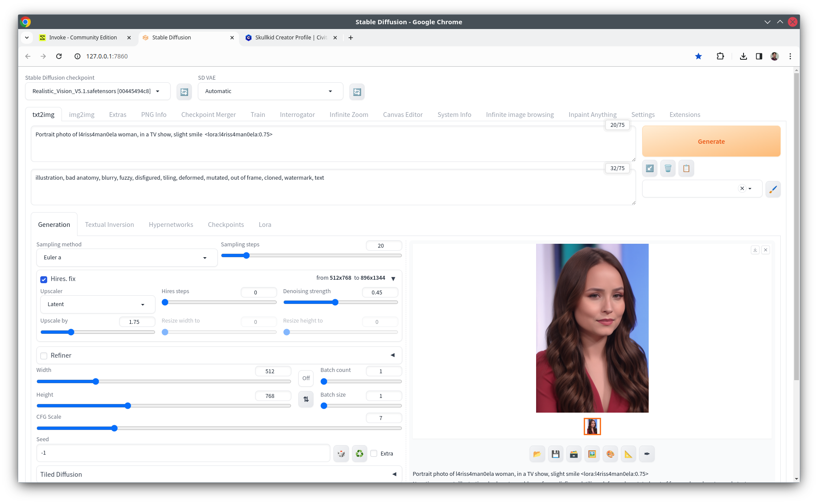Refresh the Stable Diffusion checkpoint list

[x=184, y=92]
